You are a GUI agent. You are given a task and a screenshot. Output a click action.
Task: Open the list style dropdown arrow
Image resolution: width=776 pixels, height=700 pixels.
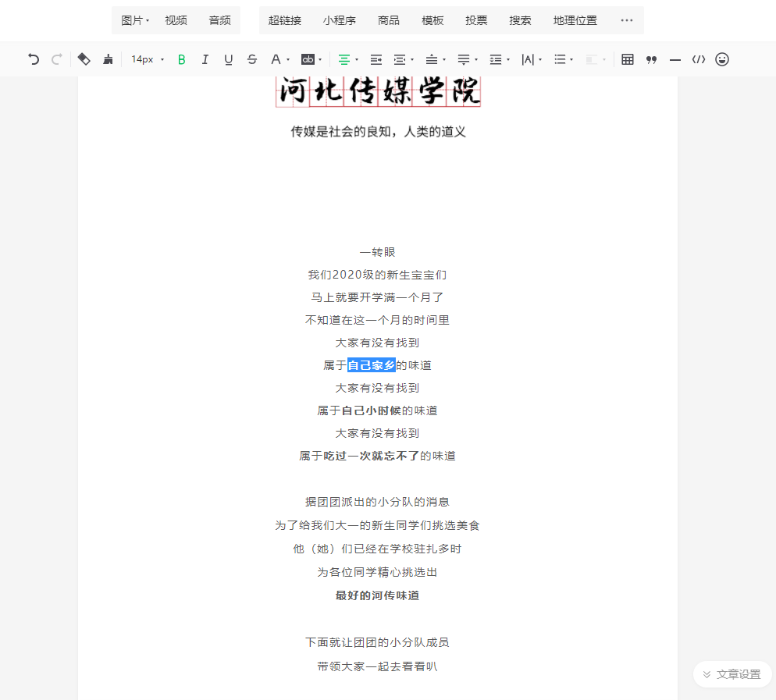click(571, 60)
